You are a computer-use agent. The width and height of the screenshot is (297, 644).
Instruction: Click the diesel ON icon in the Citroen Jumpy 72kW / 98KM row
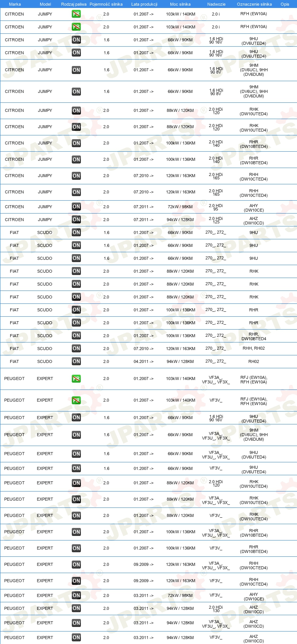click(76, 207)
